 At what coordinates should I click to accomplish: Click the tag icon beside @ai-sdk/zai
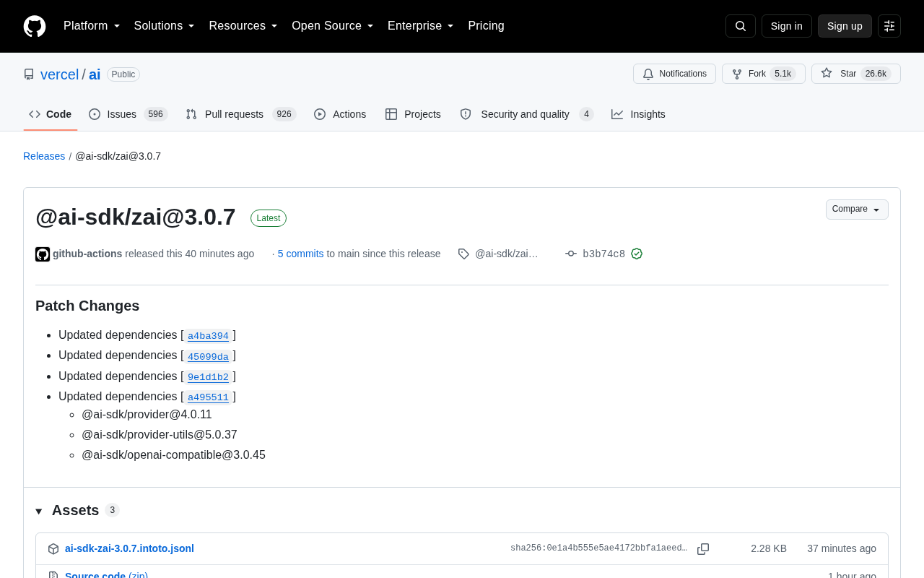click(x=463, y=254)
